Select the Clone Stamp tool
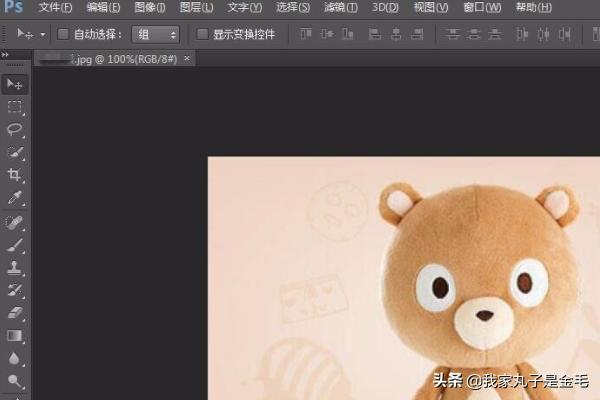Screen dimensions: 600x400 [15, 268]
